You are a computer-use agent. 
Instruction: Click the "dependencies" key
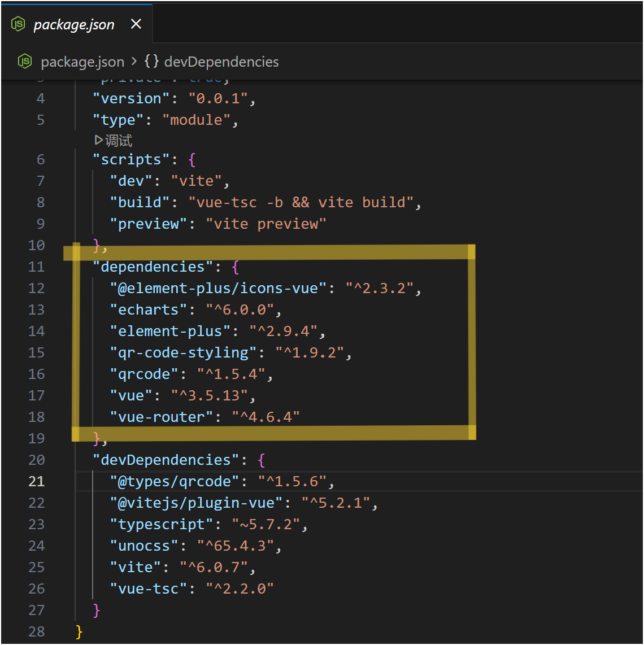(153, 267)
